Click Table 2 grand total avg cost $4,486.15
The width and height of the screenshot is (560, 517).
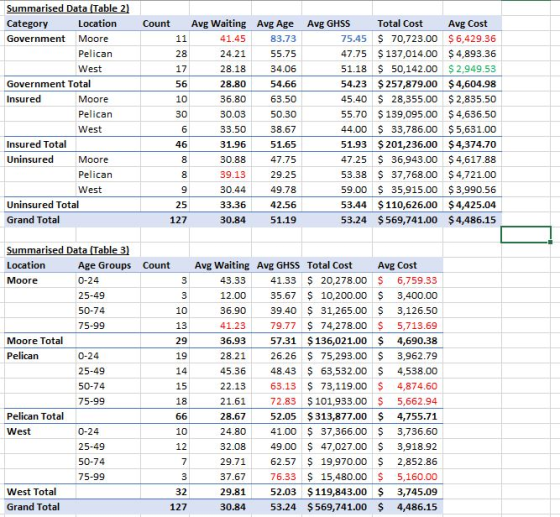472,220
